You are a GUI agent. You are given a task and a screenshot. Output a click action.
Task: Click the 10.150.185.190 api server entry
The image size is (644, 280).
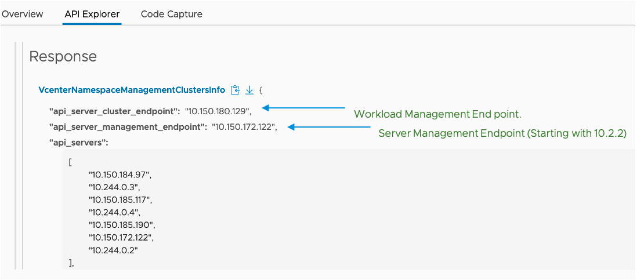click(122, 224)
